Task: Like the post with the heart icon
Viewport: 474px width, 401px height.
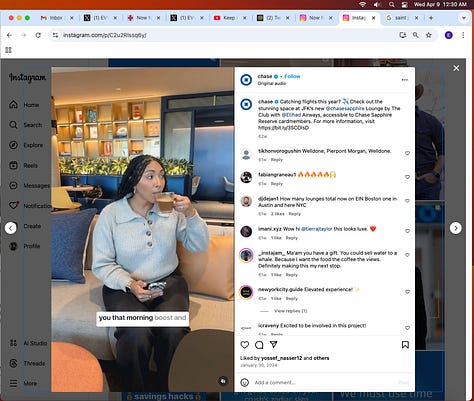Action: pos(245,345)
